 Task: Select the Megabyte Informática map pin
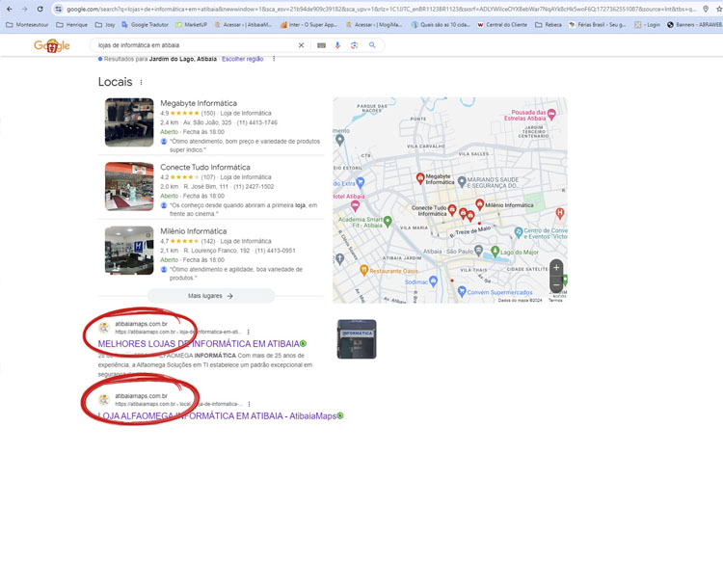[x=420, y=178]
